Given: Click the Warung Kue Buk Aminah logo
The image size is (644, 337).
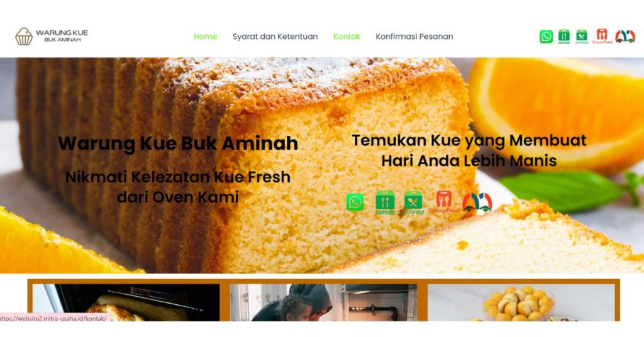Looking at the screenshot, I should 52,36.
